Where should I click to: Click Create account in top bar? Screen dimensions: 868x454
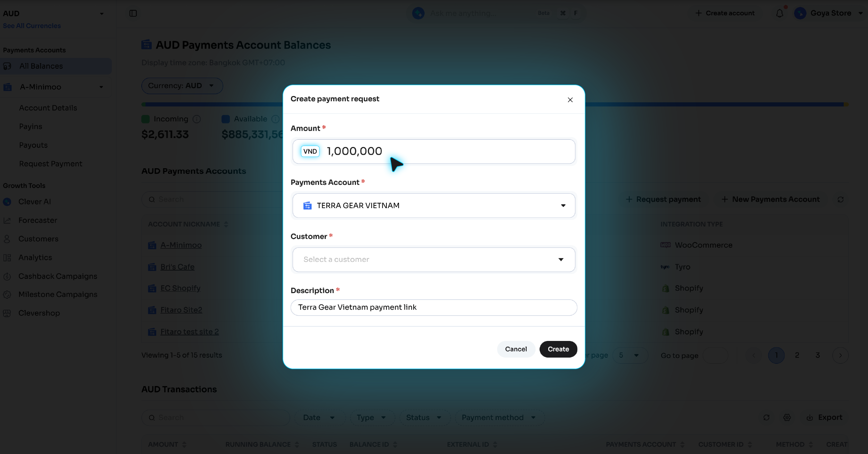point(725,13)
